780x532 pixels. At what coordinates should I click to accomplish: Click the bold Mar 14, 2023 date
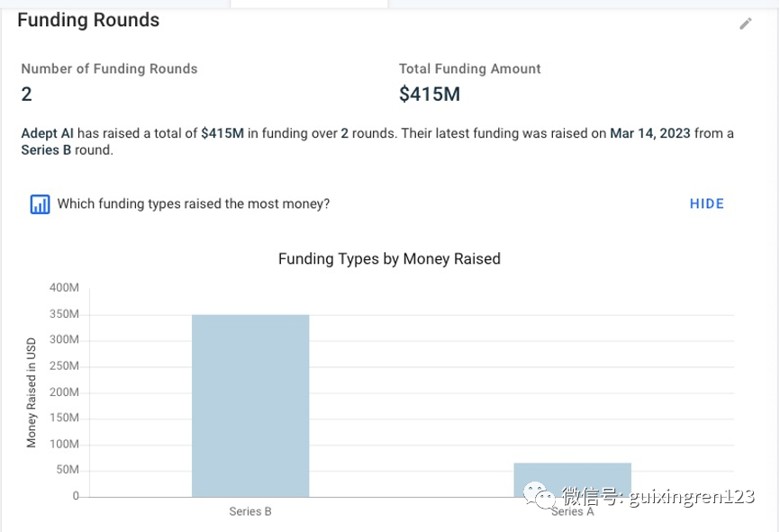click(650, 133)
